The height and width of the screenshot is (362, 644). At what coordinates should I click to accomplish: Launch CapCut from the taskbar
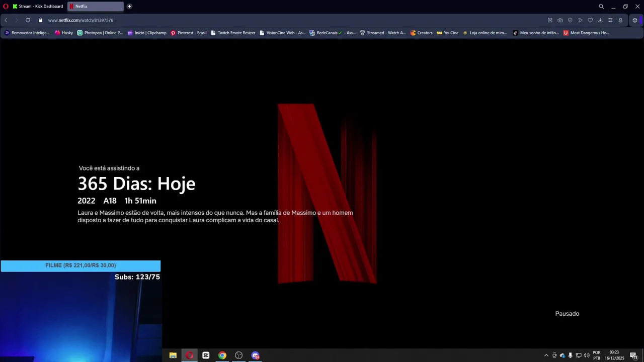pos(206,355)
